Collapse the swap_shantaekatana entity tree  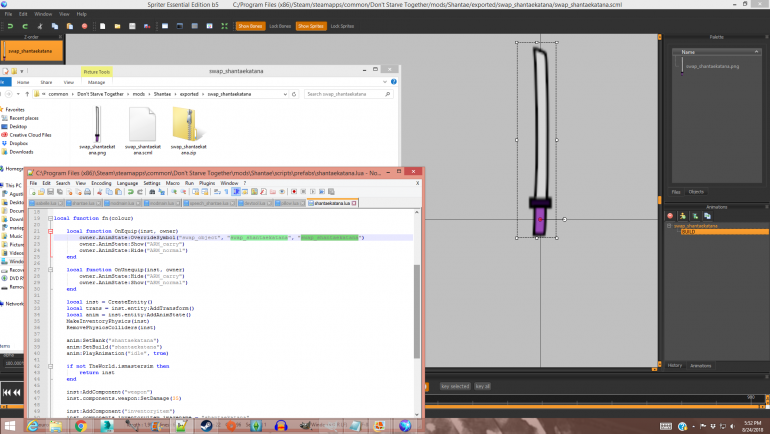(669, 226)
